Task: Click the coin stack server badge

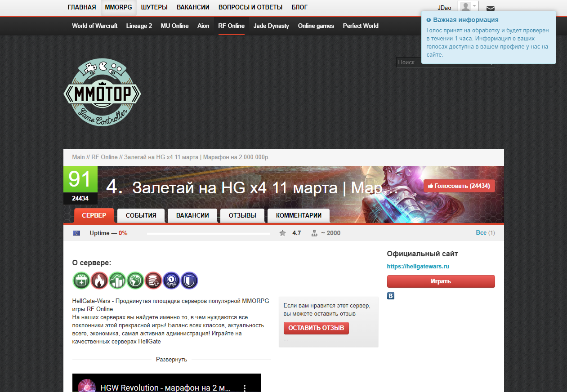Action: point(153,281)
